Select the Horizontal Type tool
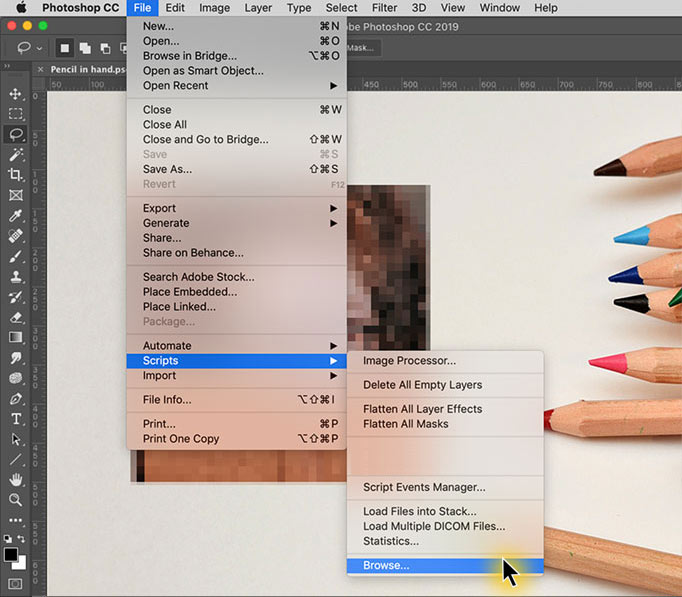This screenshot has height=597, width=682. click(16, 419)
